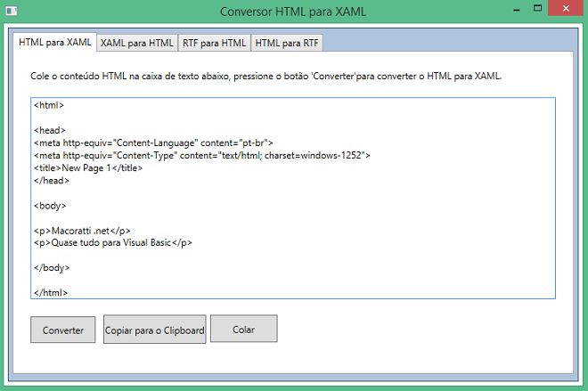The height and width of the screenshot is (391, 588).
Task: Go to the HTML para RTF tab
Action: point(288,43)
